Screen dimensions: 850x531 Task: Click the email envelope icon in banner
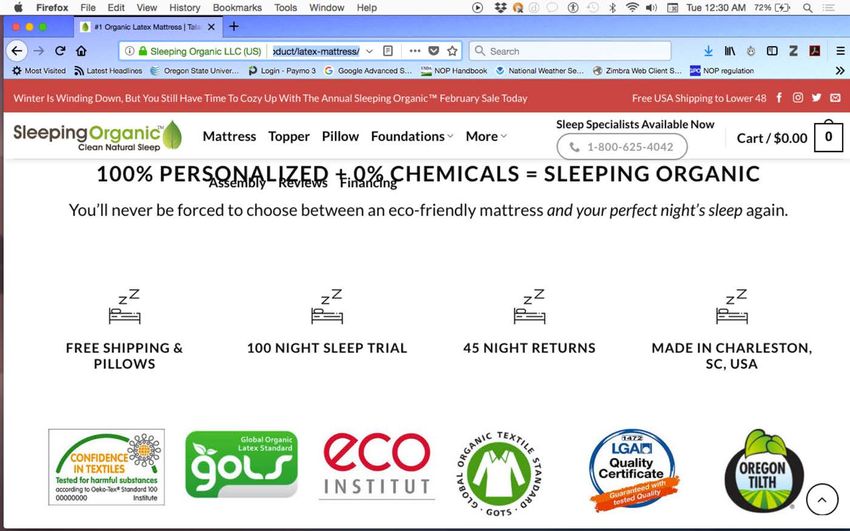click(x=835, y=98)
